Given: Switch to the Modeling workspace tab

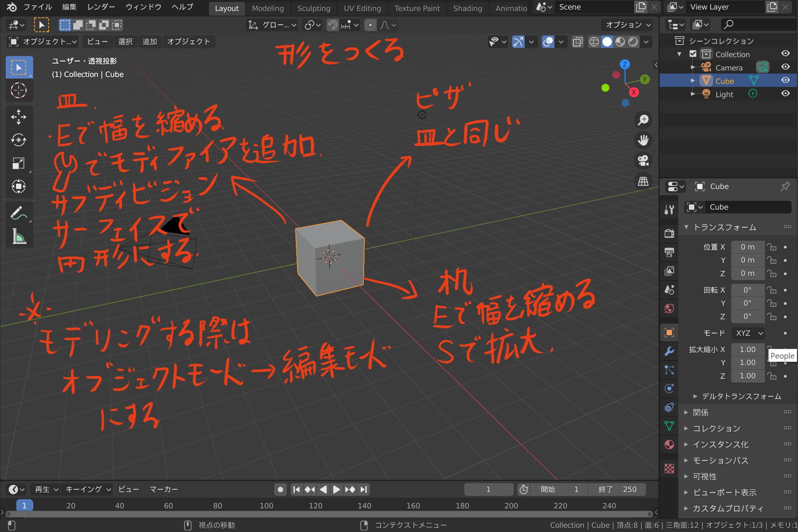Looking at the screenshot, I should pyautogui.click(x=268, y=8).
